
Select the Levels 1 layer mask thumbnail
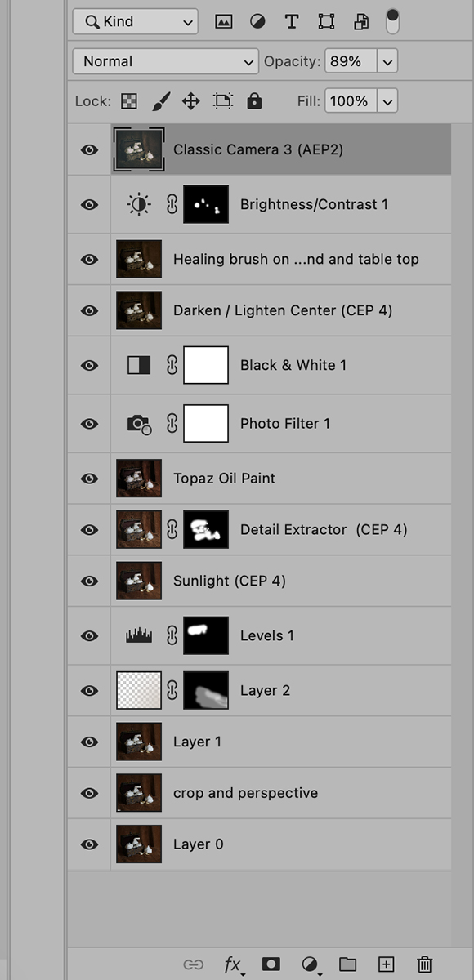click(206, 635)
